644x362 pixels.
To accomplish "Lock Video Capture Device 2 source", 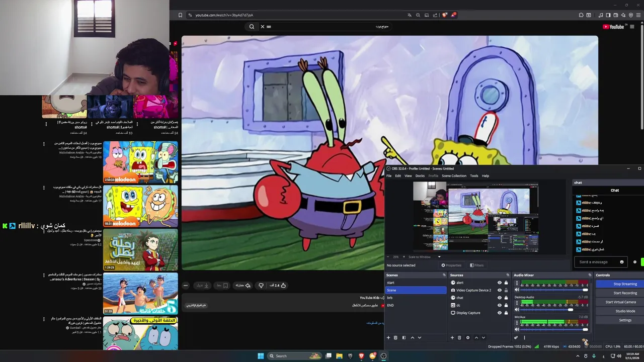I will click(x=506, y=290).
